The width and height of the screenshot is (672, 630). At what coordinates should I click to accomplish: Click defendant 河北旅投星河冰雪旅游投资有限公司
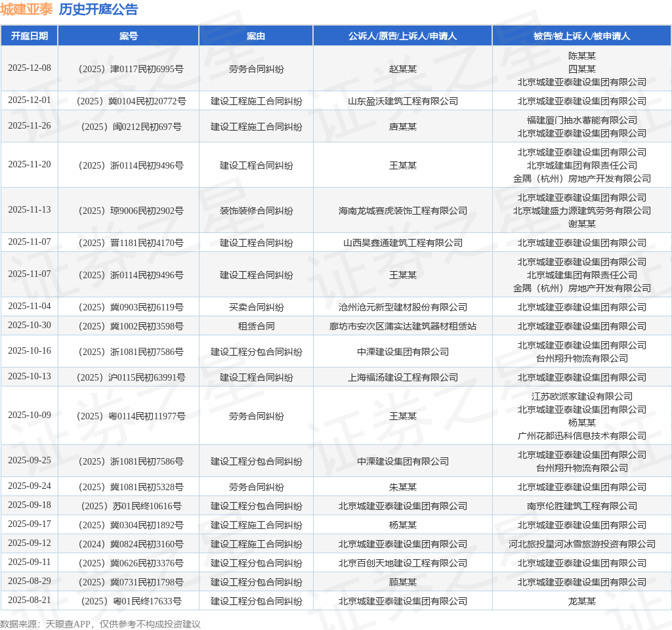click(581, 544)
